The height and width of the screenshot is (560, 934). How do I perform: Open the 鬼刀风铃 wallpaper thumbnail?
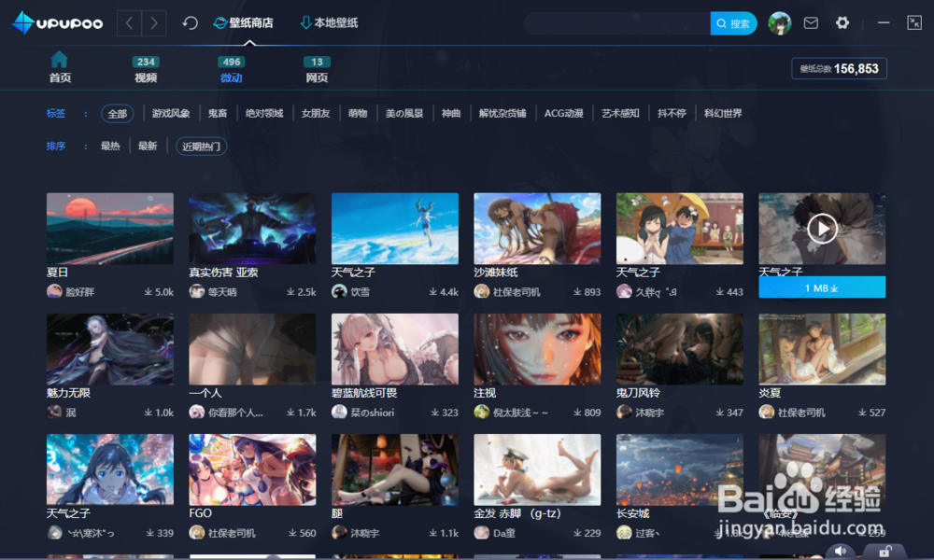[x=680, y=349]
